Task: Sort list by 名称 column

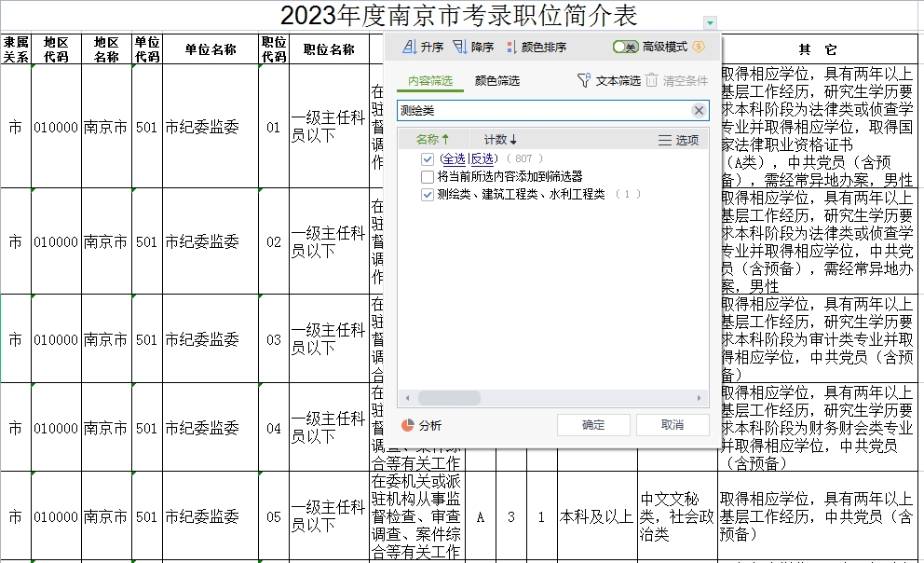Action: pyautogui.click(x=432, y=140)
